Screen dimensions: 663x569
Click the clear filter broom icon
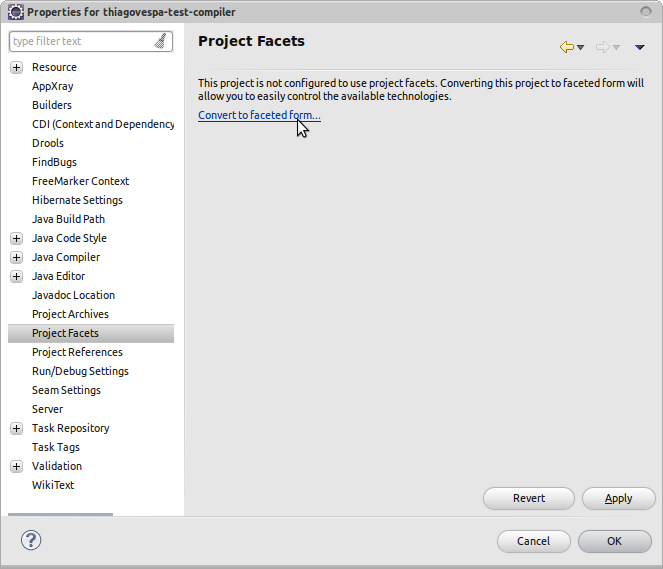click(161, 41)
